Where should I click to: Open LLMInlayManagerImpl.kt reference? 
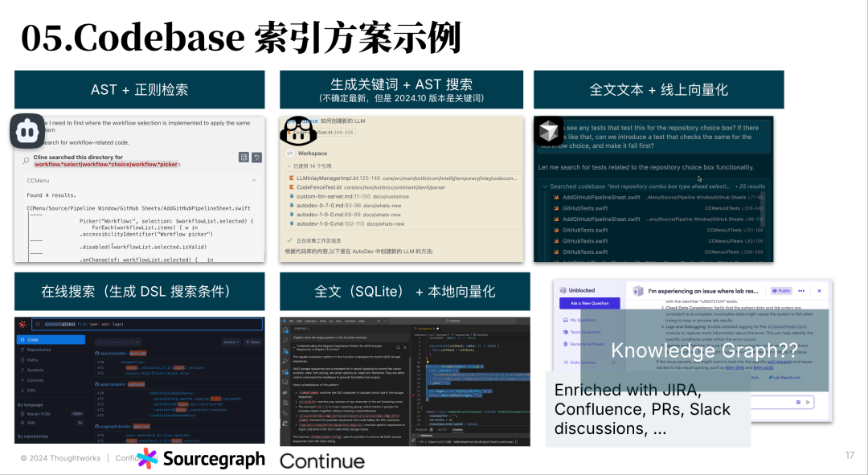point(403,178)
